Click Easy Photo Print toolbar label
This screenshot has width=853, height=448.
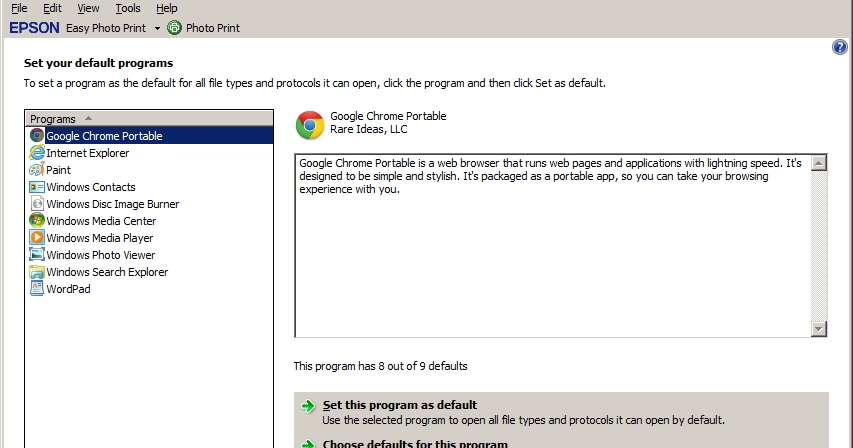pos(106,28)
